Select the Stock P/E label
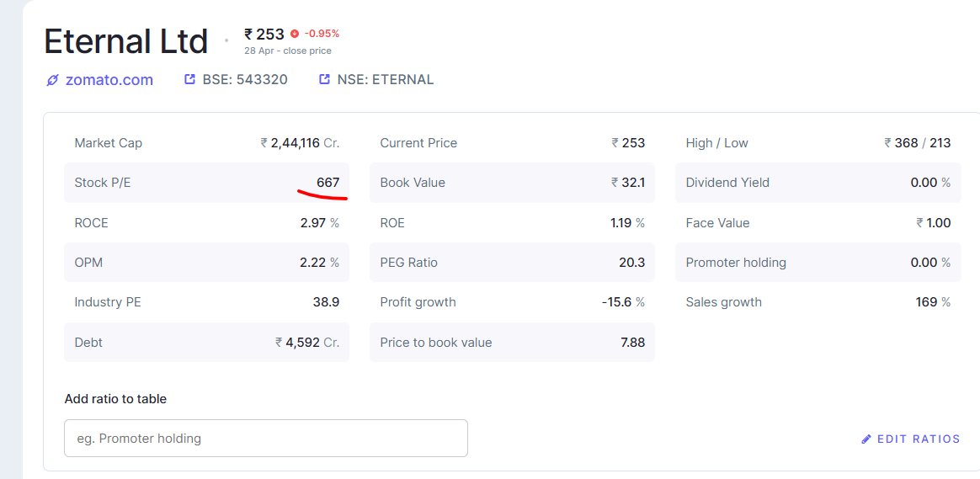This screenshot has width=980, height=479. [103, 183]
